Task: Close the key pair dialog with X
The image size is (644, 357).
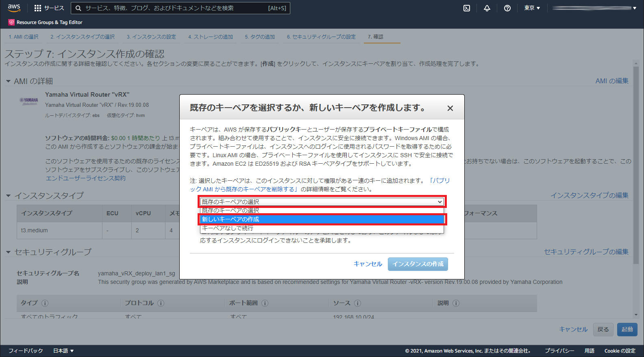Action: (450, 108)
